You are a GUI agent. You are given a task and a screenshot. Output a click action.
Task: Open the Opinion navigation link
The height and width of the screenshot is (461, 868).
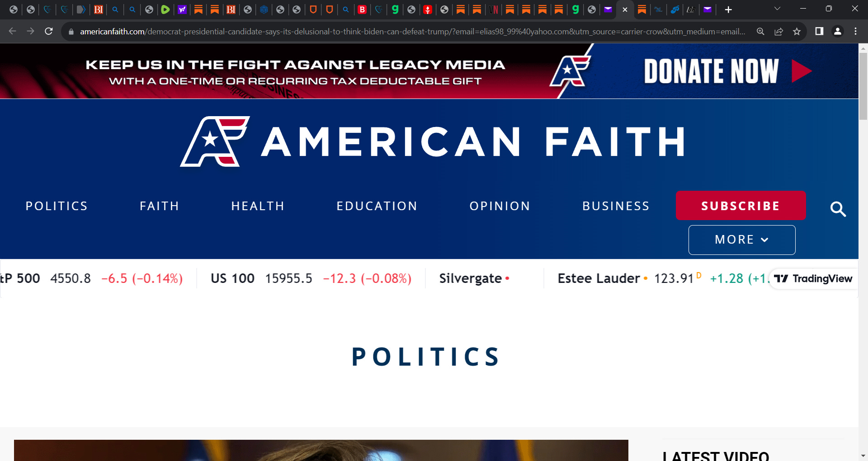pyautogui.click(x=500, y=206)
